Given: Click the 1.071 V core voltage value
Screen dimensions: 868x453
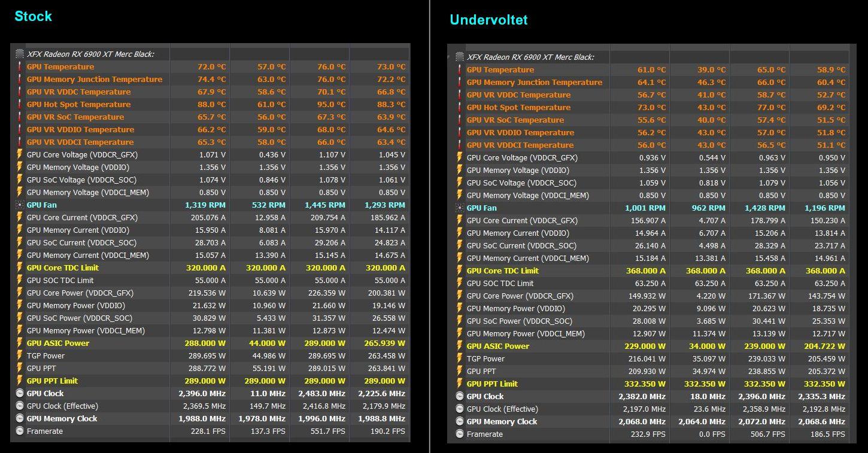Looking at the screenshot, I should [x=213, y=154].
